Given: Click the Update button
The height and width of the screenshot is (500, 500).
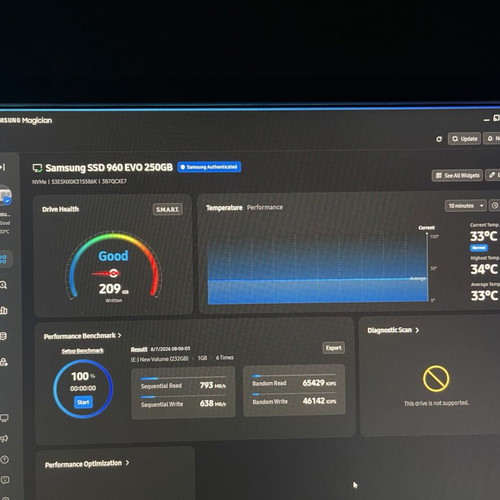Looking at the screenshot, I should click(x=464, y=139).
